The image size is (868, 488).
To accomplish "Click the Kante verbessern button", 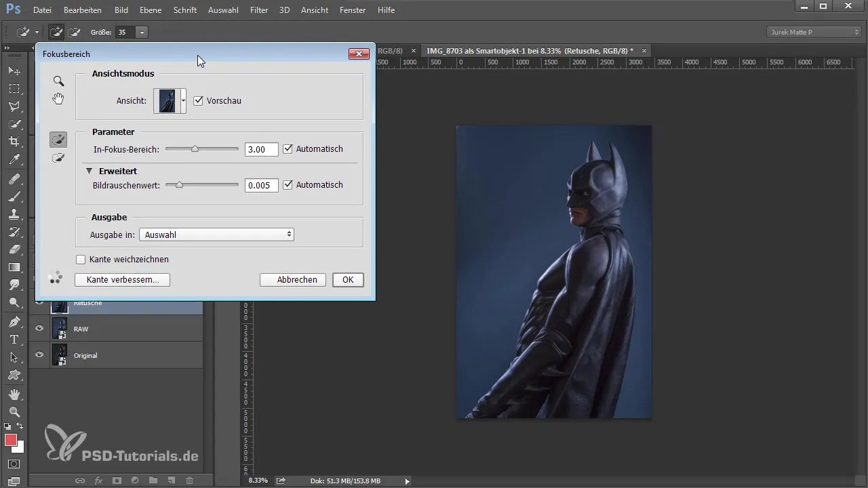I will point(122,280).
